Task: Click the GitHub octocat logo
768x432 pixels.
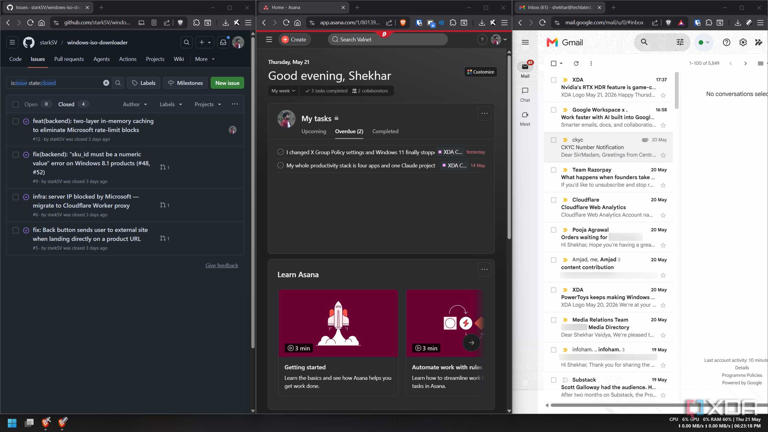Action: 28,43
